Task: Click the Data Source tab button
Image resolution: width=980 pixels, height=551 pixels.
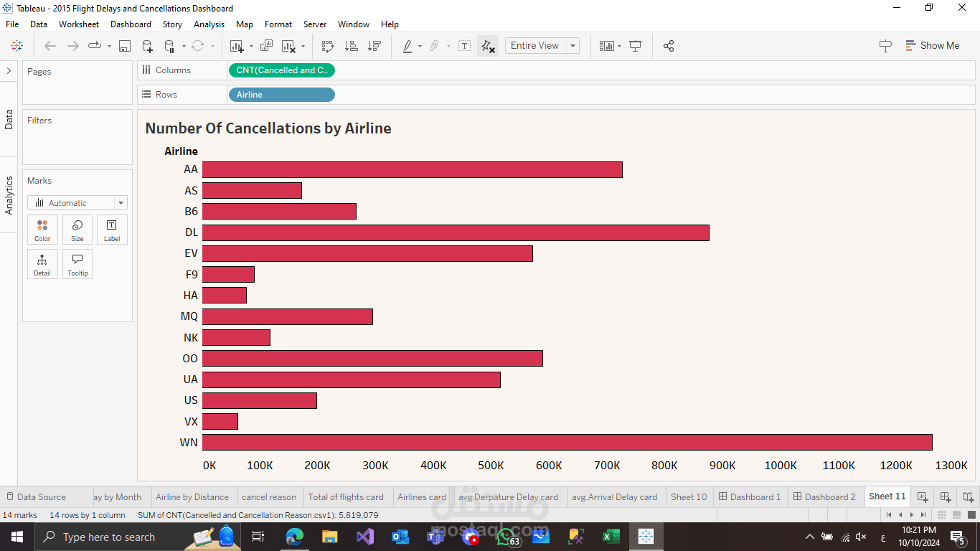Action: (36, 496)
